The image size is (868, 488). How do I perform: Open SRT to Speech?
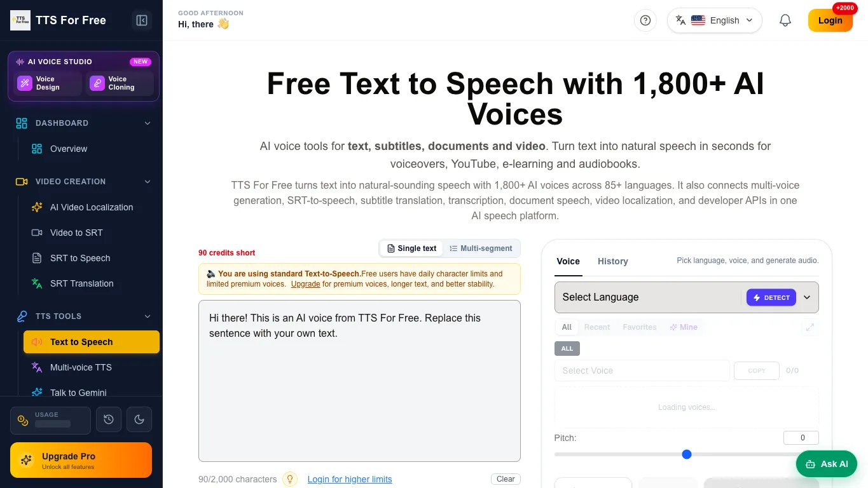[92, 258]
